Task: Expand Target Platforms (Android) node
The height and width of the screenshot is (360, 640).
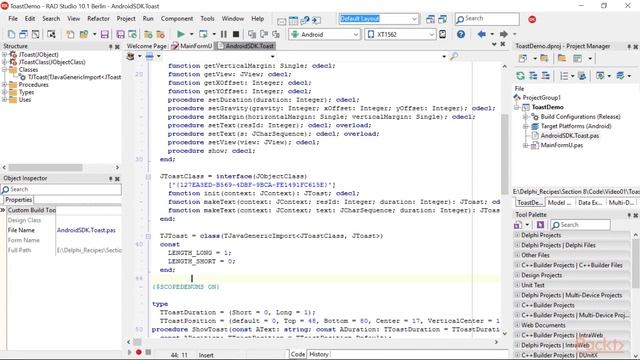Action: (x=526, y=127)
